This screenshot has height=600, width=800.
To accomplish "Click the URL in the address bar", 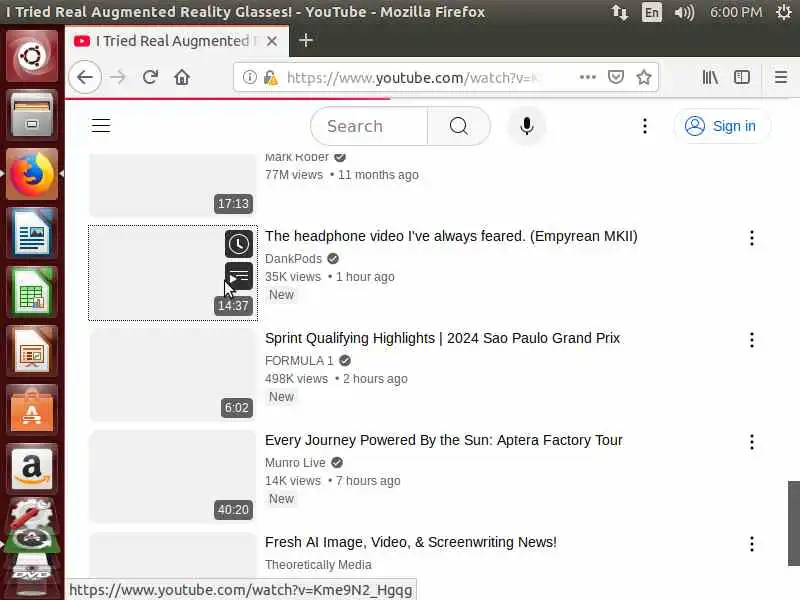I will click(412, 78).
